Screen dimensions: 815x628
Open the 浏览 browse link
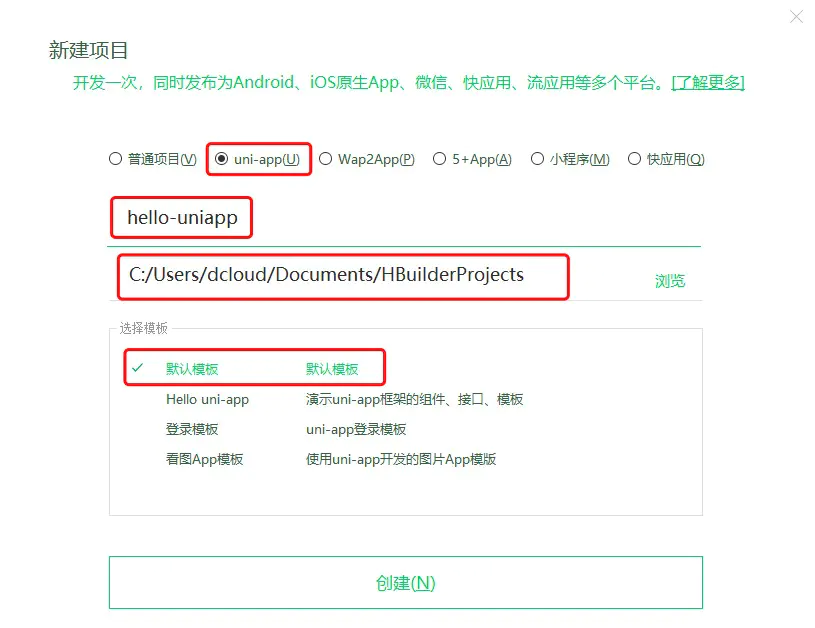click(x=670, y=281)
